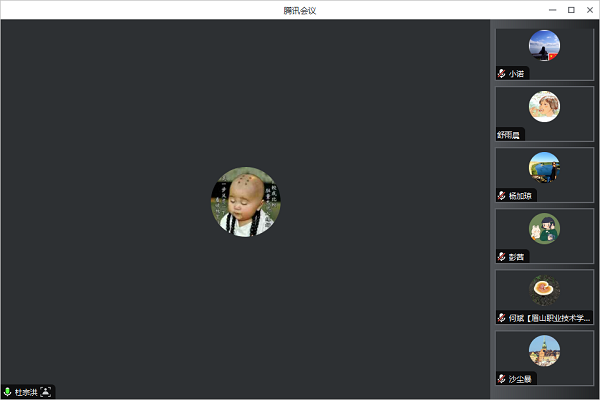Image resolution: width=600 pixels, height=400 pixels.
Task: Click 沙尘暴's muted microphone icon
Action: [501, 379]
